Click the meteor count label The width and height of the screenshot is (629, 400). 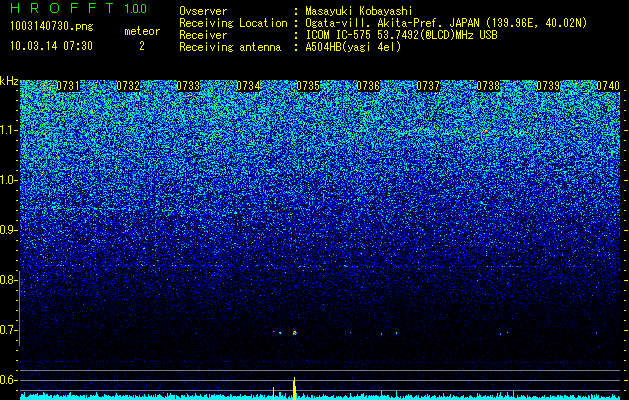(x=142, y=31)
